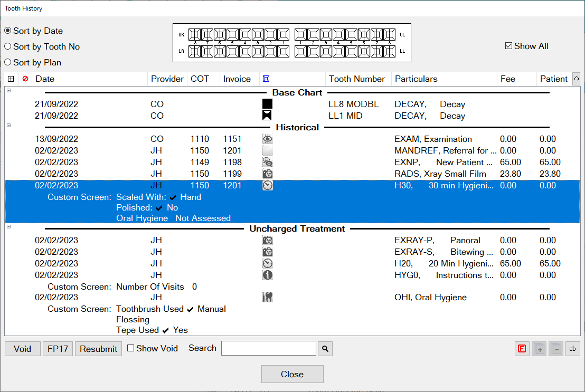Select upper left tooth 8 in chart

pos(389,35)
